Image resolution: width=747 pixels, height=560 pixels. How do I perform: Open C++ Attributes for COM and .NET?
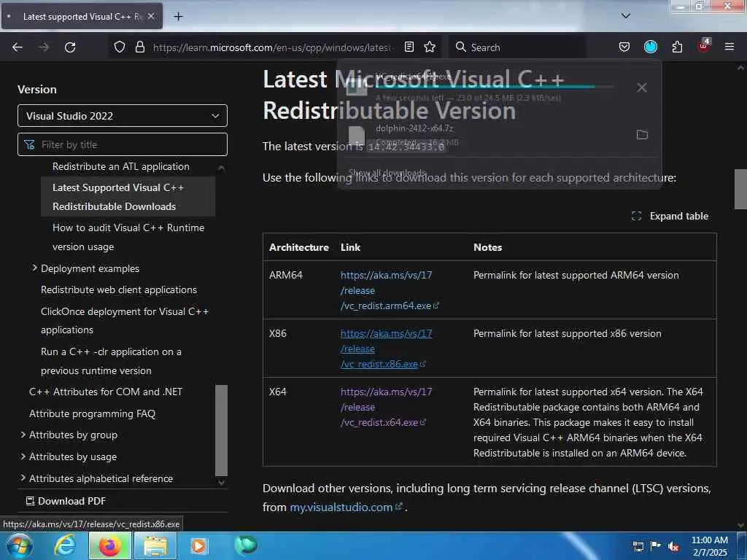tap(106, 392)
